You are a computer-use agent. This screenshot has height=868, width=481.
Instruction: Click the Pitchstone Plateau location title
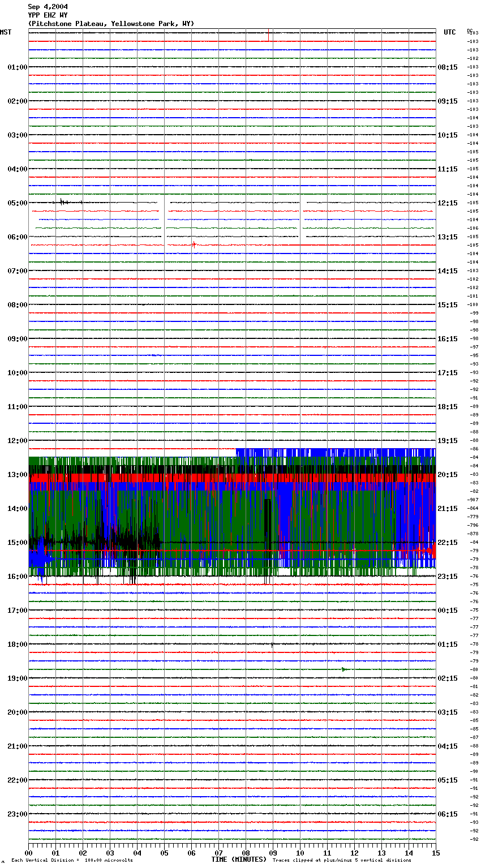pos(111,24)
